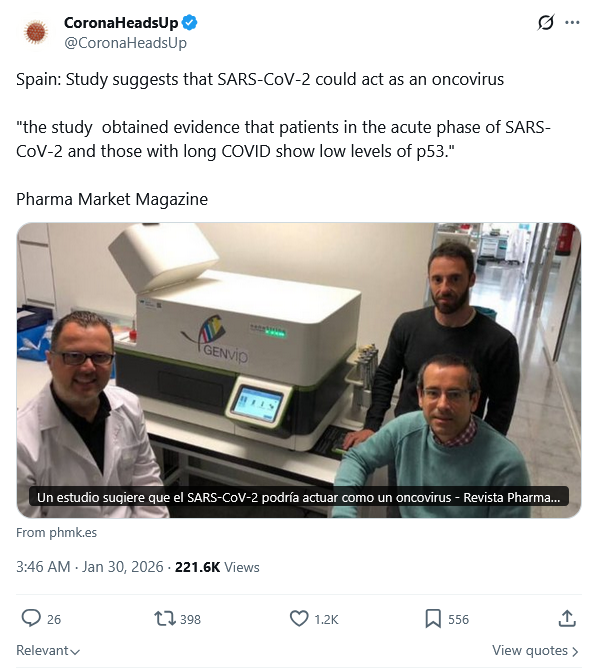Click the 1.2K likes count
The height and width of the screenshot is (668, 598).
pyautogui.click(x=326, y=619)
